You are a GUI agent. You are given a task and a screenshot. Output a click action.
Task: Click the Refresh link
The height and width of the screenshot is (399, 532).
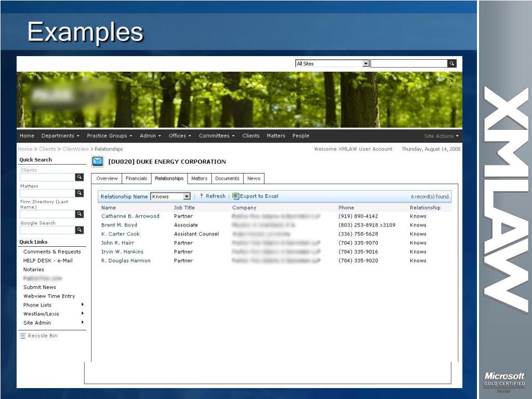click(x=216, y=196)
